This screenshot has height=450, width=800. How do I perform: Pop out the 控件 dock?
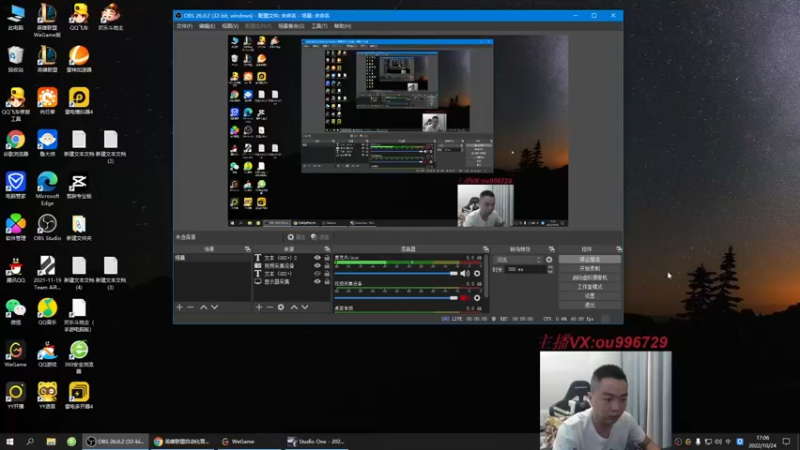[x=619, y=249]
